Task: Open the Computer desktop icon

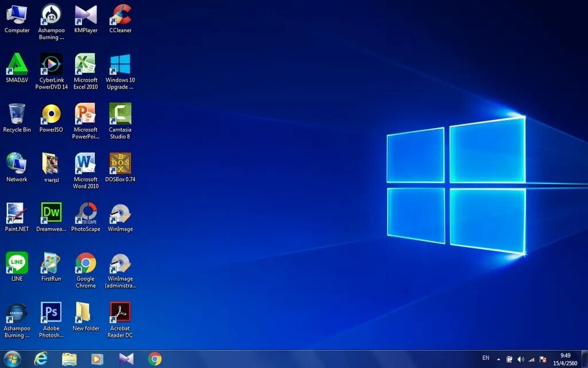Action: click(x=17, y=20)
